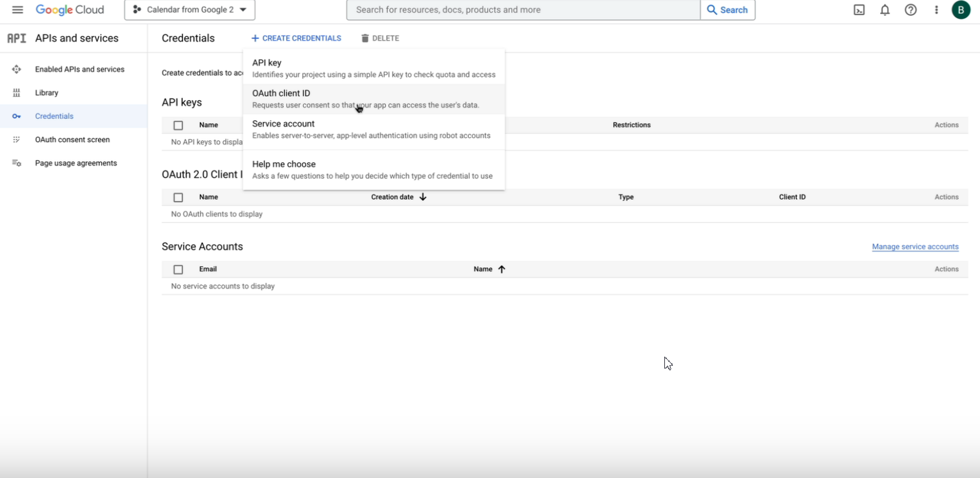Image resolution: width=980 pixels, height=478 pixels.
Task: Click Type column header in OAuth table
Action: pos(626,197)
